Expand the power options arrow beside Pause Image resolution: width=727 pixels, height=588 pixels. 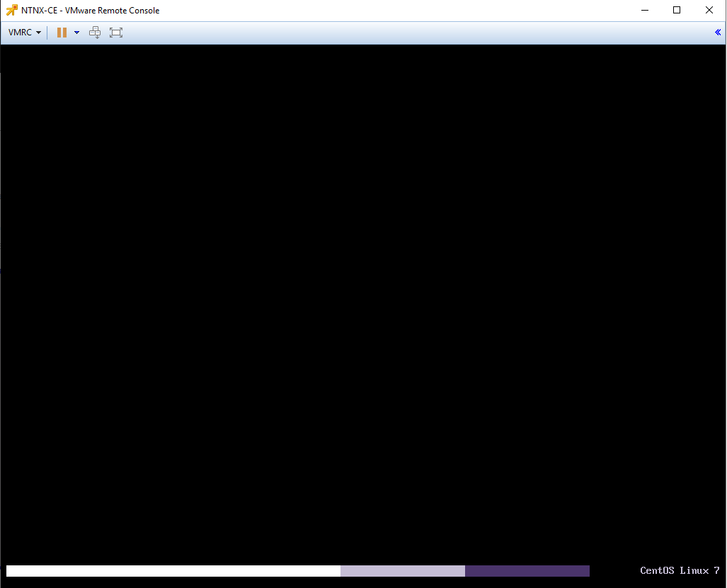coord(76,33)
